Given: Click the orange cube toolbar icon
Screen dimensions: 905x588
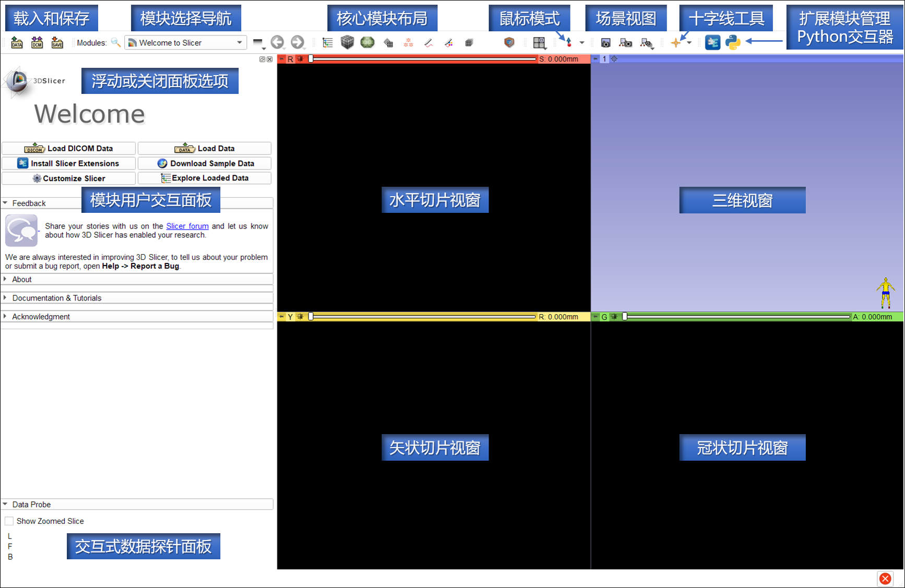Looking at the screenshot, I should coord(509,42).
